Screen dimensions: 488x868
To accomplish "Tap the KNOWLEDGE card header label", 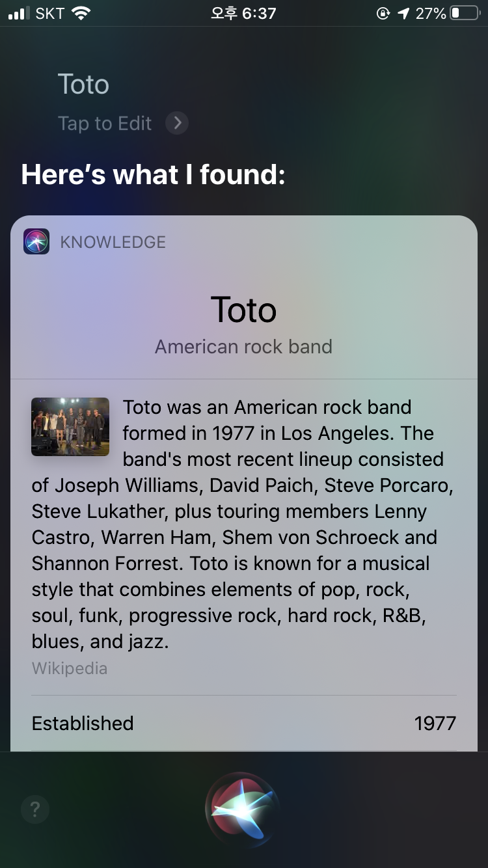I will (113, 242).
